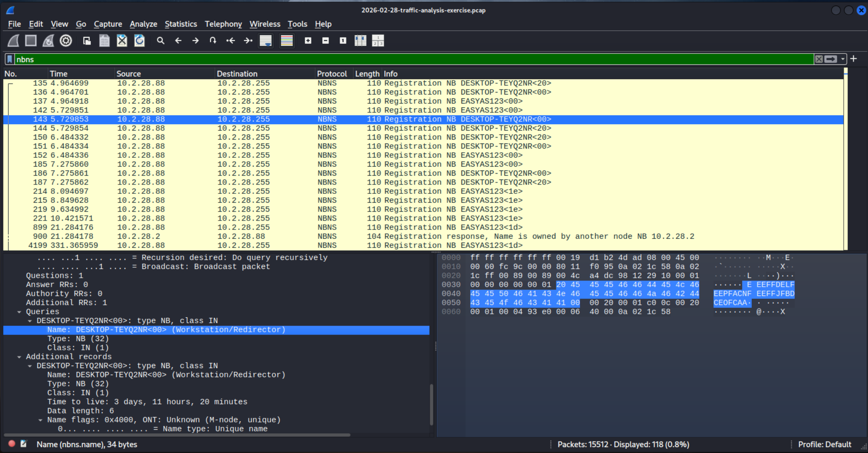
Task: Click packet details vertical scrollbar
Action: pyautogui.click(x=431, y=405)
